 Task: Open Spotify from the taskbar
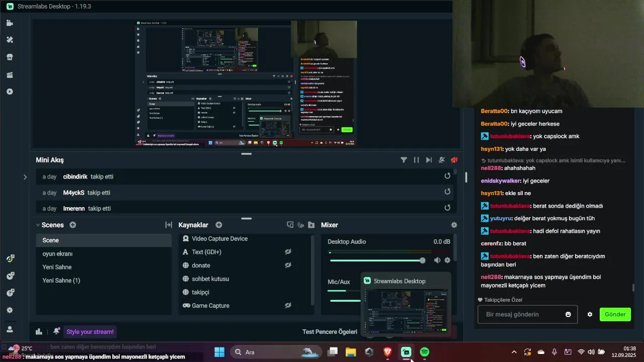click(425, 352)
